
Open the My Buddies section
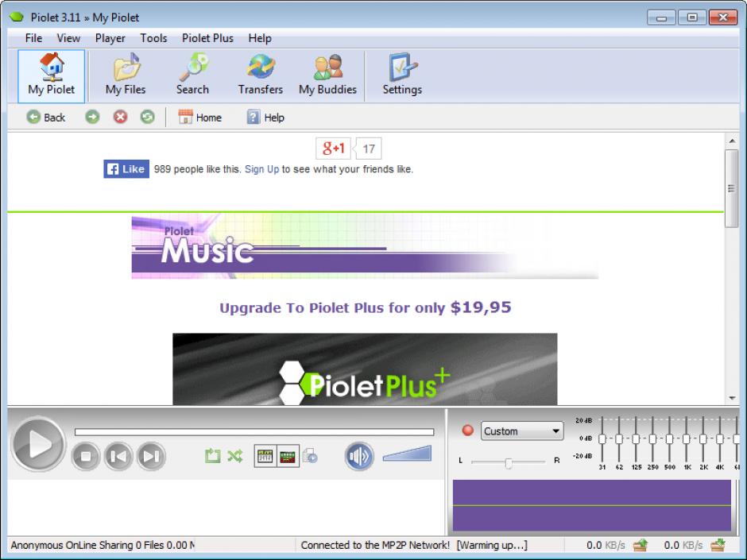327,75
